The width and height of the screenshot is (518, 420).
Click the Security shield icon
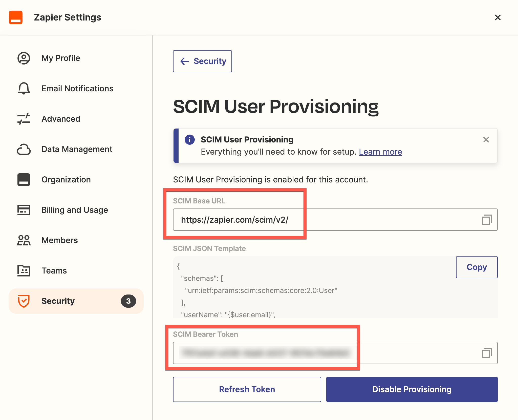tap(24, 301)
